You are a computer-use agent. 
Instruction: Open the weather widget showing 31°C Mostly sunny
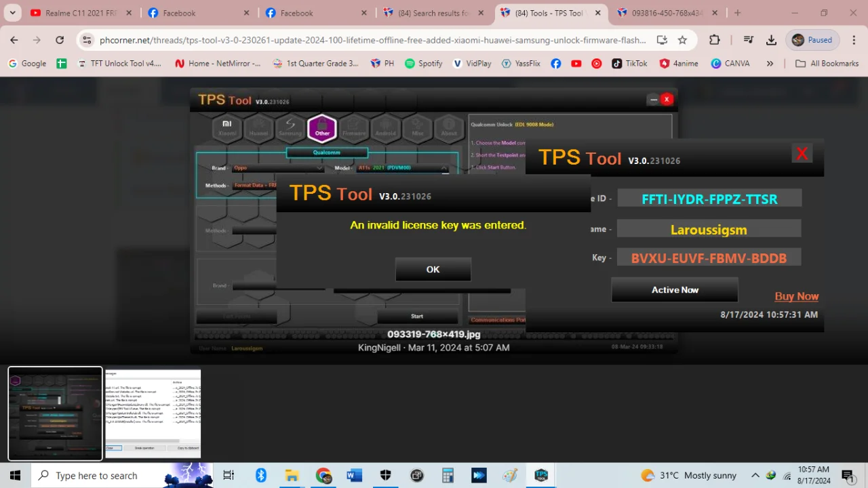[x=688, y=476]
